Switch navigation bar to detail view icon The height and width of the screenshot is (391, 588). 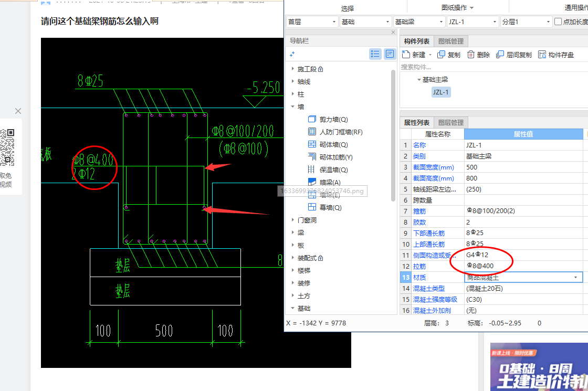tap(390, 54)
